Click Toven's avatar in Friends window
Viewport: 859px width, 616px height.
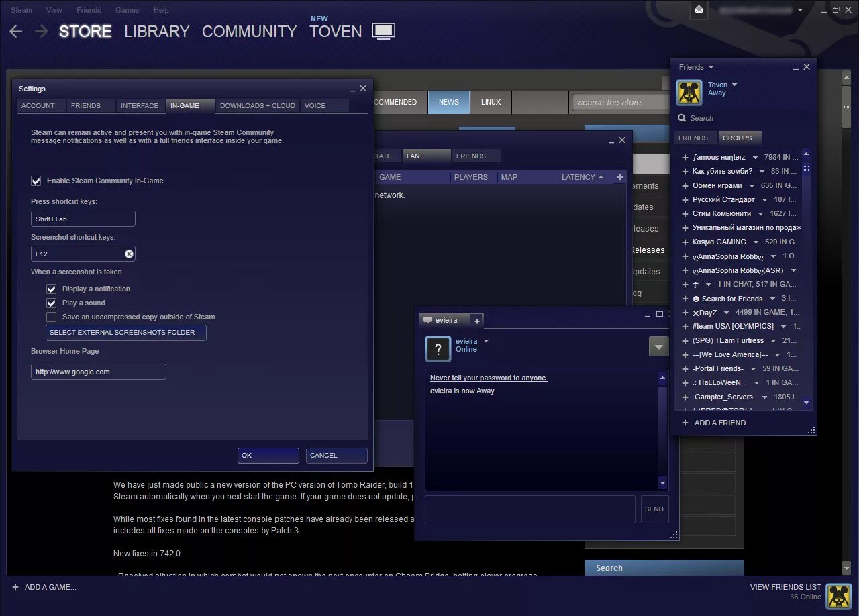[689, 93]
